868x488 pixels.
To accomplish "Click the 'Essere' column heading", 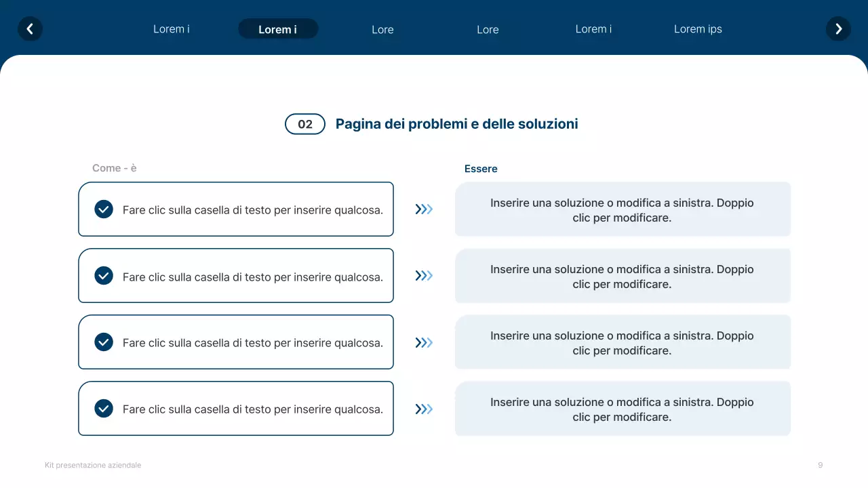I will [481, 169].
